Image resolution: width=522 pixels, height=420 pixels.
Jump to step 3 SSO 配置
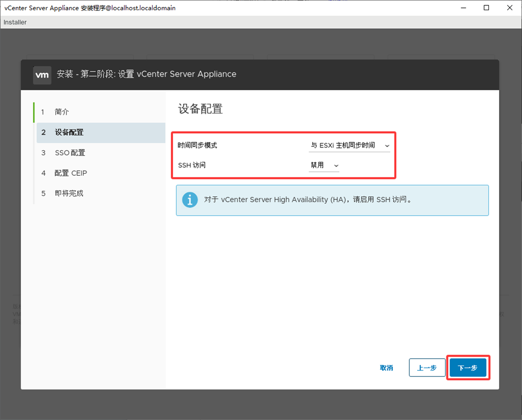click(70, 153)
